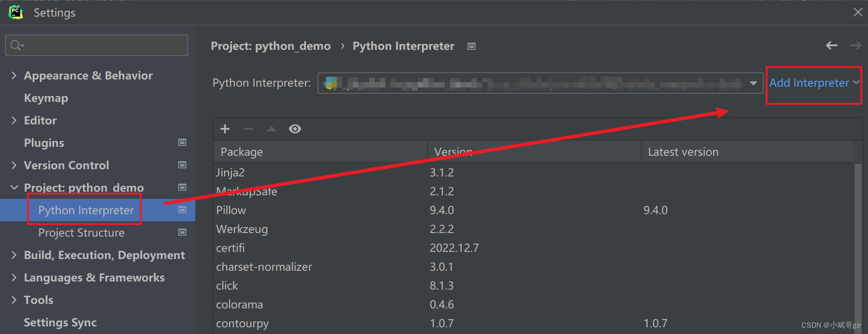This screenshot has width=868, height=334.
Task: Expand the Version Control section
Action: 14,165
